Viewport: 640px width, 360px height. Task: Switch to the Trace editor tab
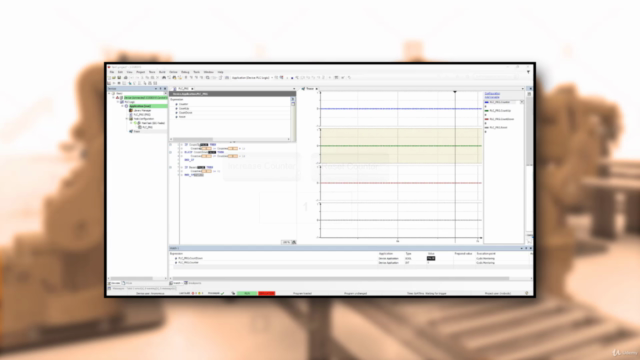(310, 89)
